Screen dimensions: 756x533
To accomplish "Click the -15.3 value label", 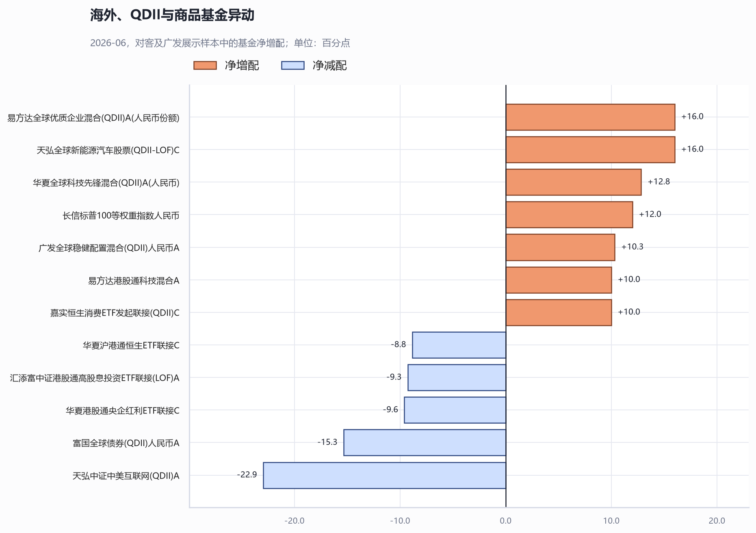I will [x=327, y=442].
